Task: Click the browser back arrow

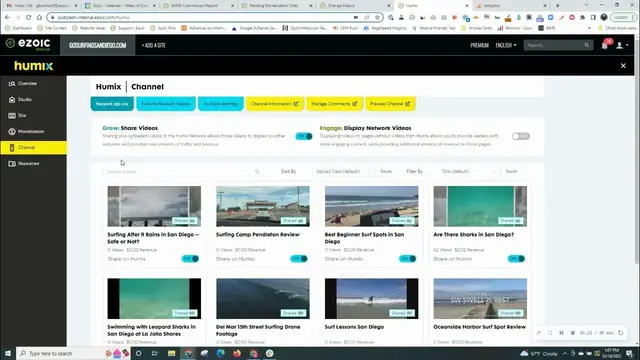Action: (x=7, y=18)
